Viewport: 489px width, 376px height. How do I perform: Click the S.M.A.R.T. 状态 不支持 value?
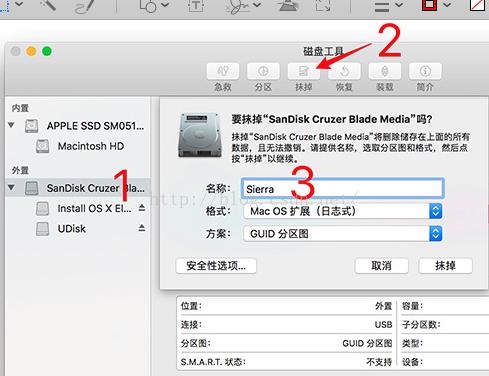(x=379, y=362)
